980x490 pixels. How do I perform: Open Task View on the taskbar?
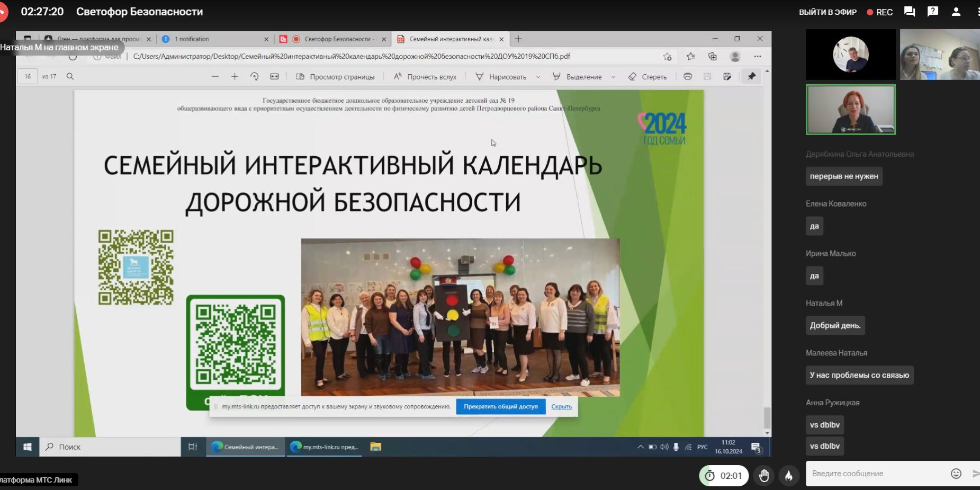(x=193, y=447)
